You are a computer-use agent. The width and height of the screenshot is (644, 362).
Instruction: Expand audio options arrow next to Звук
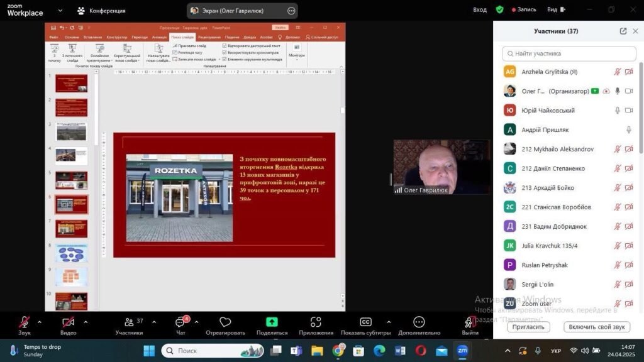(40, 322)
